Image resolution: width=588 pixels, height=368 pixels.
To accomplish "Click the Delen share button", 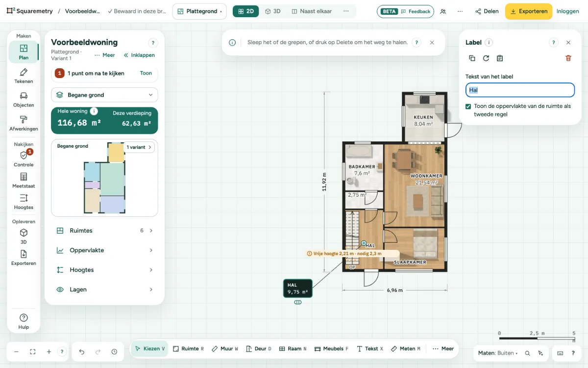I will click(487, 11).
